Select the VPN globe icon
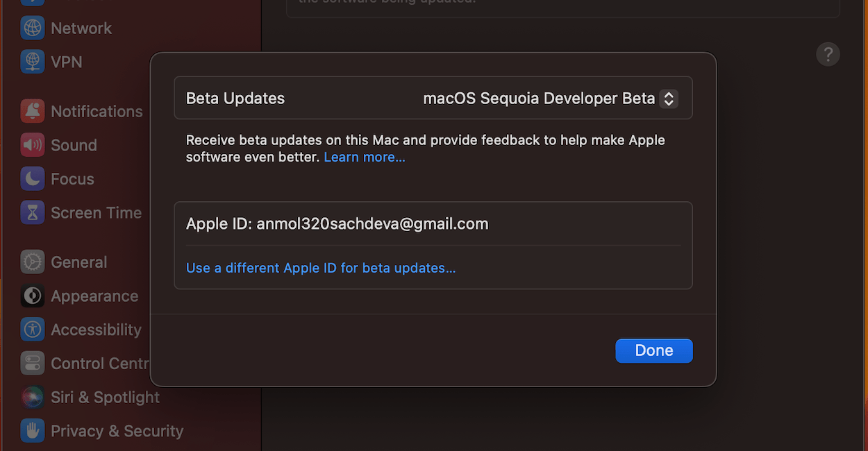The height and width of the screenshot is (451, 868). [32, 61]
